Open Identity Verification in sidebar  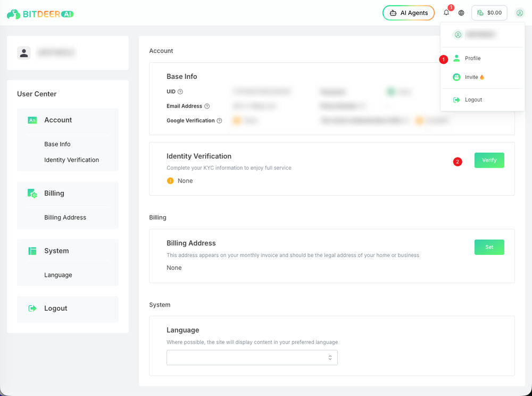coord(72,160)
